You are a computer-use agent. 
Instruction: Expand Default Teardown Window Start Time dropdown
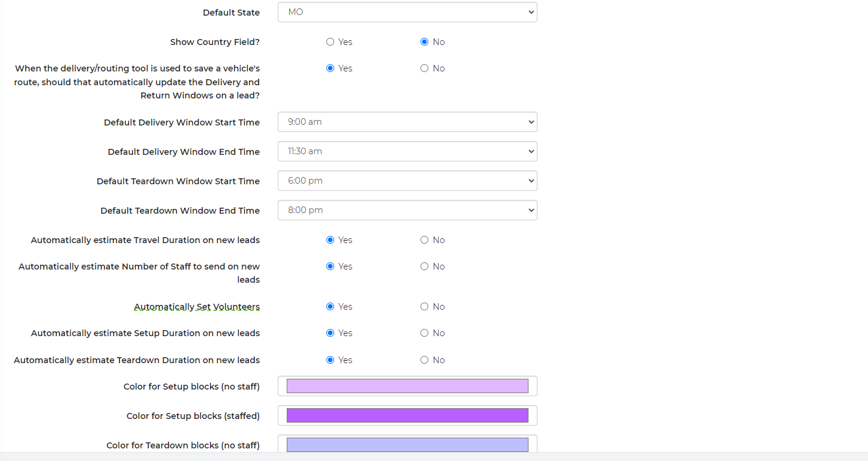407,181
